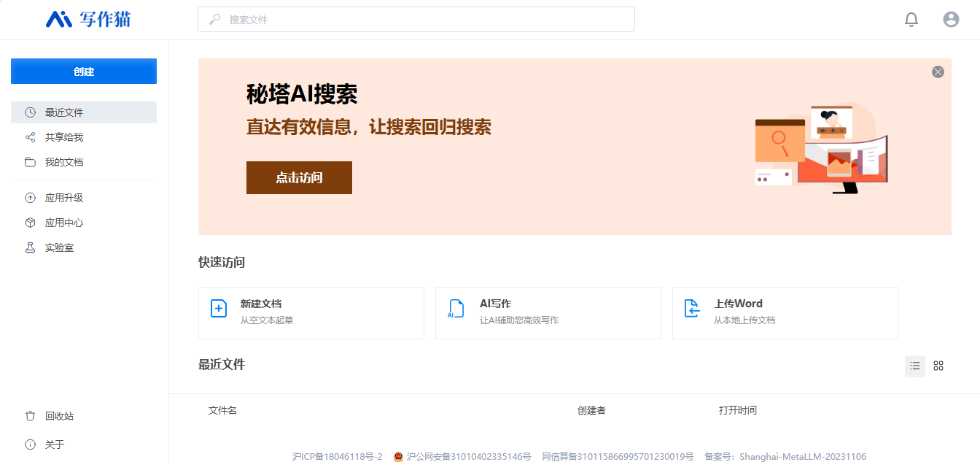
Task: Open the notifications bell
Action: point(911,20)
